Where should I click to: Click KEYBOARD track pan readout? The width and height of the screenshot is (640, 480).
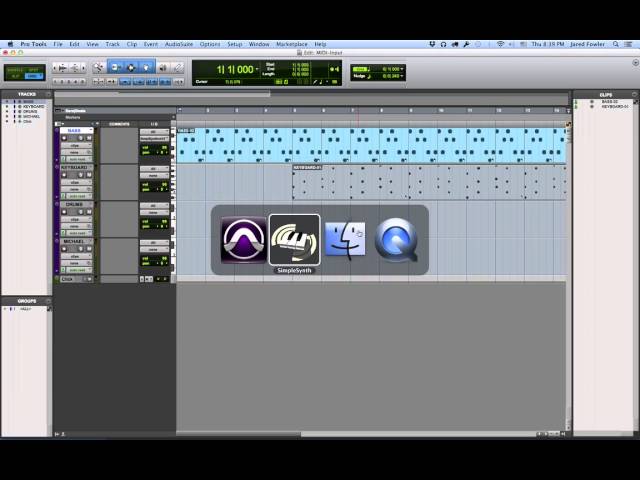[x=154, y=189]
